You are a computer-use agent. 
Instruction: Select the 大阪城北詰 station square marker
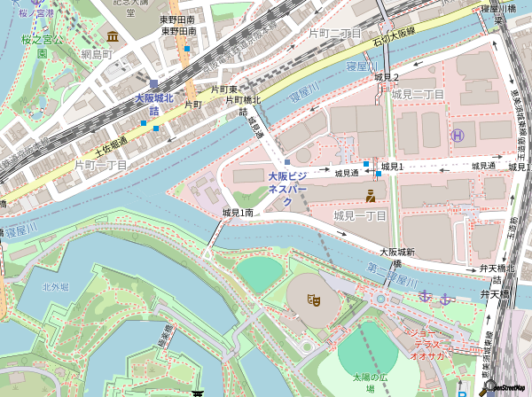153,82
